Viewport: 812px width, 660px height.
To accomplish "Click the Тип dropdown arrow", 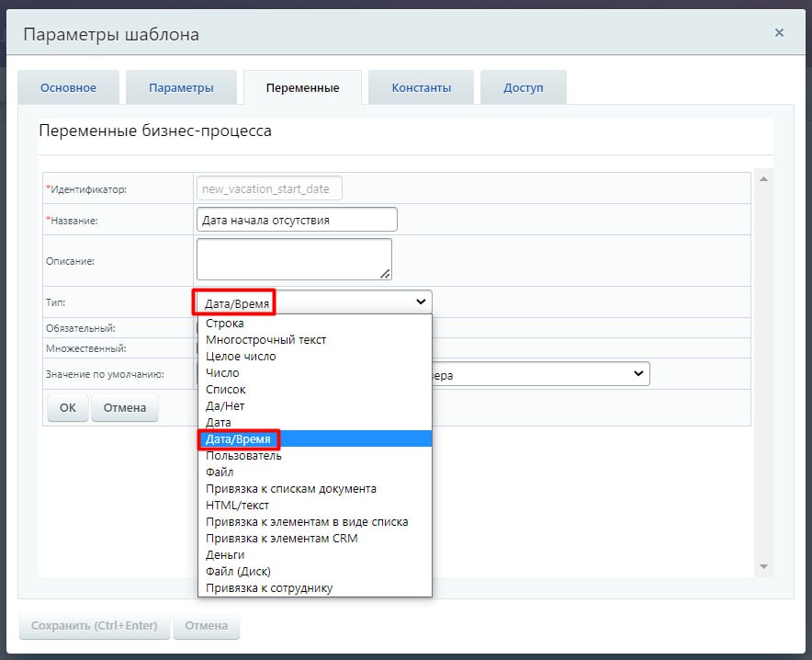I will pyautogui.click(x=421, y=302).
